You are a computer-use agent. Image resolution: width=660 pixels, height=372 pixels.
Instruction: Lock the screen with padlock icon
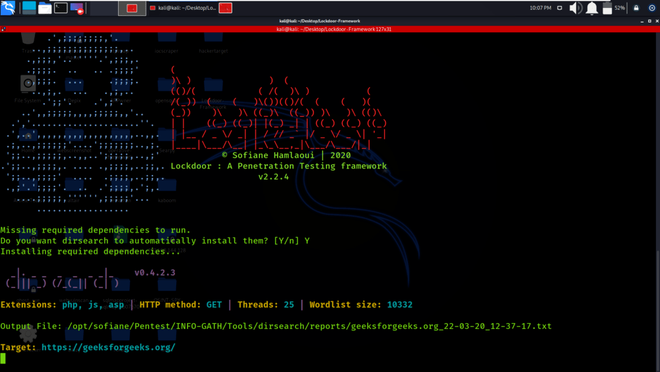(636, 8)
